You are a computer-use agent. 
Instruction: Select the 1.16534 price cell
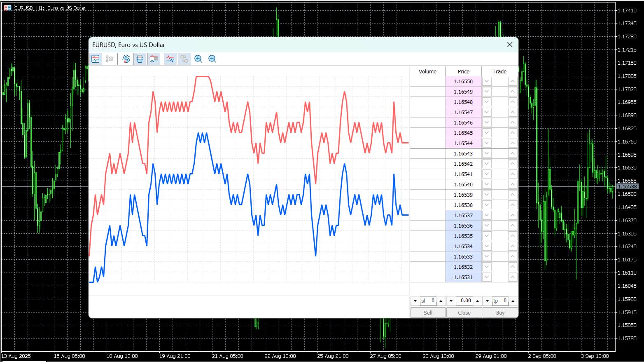tap(463, 246)
